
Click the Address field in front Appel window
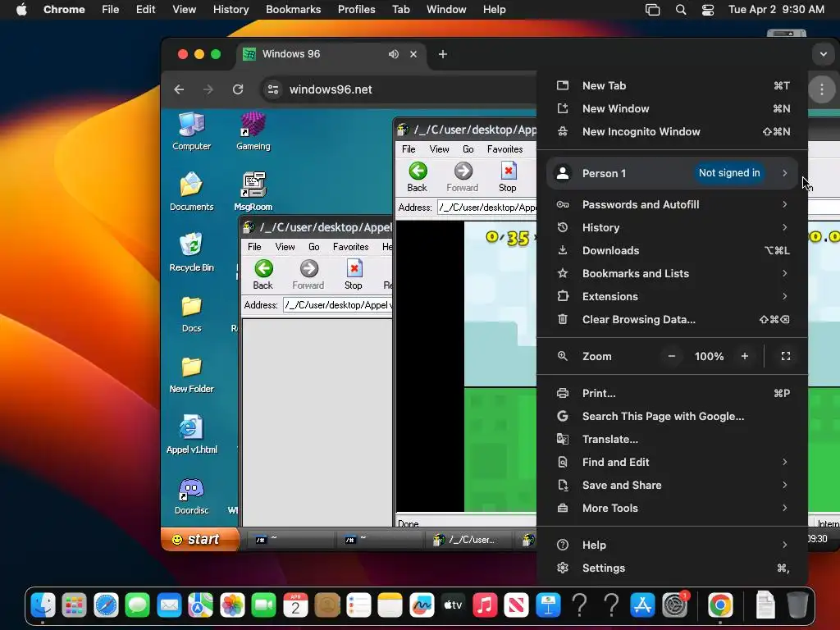(337, 305)
